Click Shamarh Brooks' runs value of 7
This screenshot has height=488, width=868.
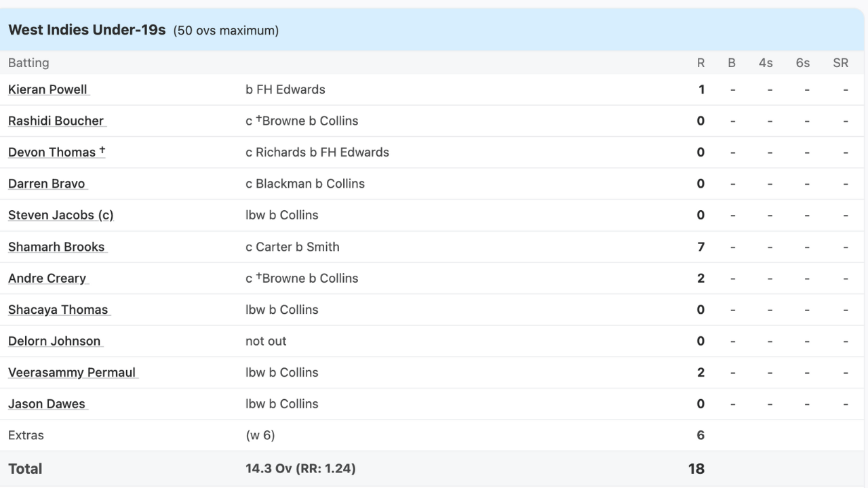(x=701, y=247)
